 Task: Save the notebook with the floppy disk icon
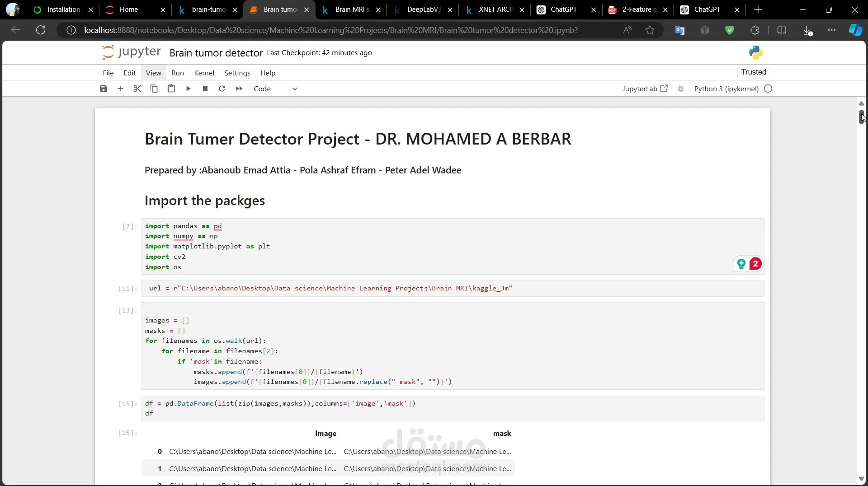(x=104, y=89)
